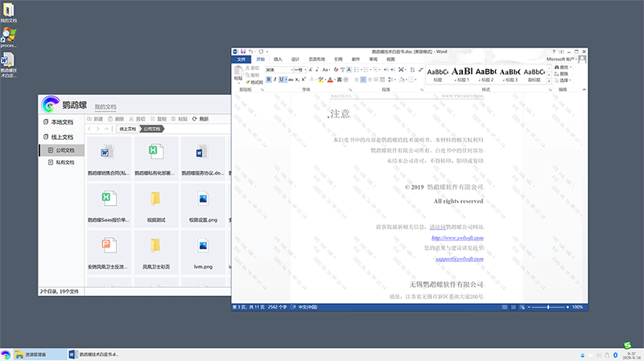This screenshot has width=644, height=361.
Task: Toggle strikethrough (abc) in Word
Action: click(x=291, y=80)
